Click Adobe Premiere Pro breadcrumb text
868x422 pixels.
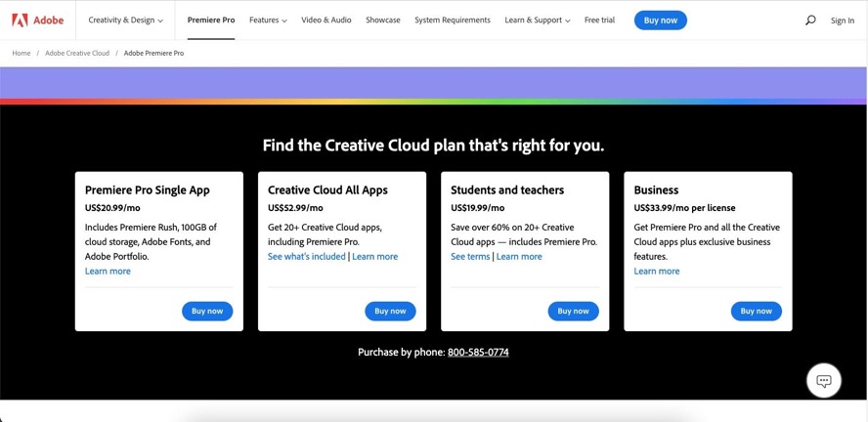click(153, 53)
